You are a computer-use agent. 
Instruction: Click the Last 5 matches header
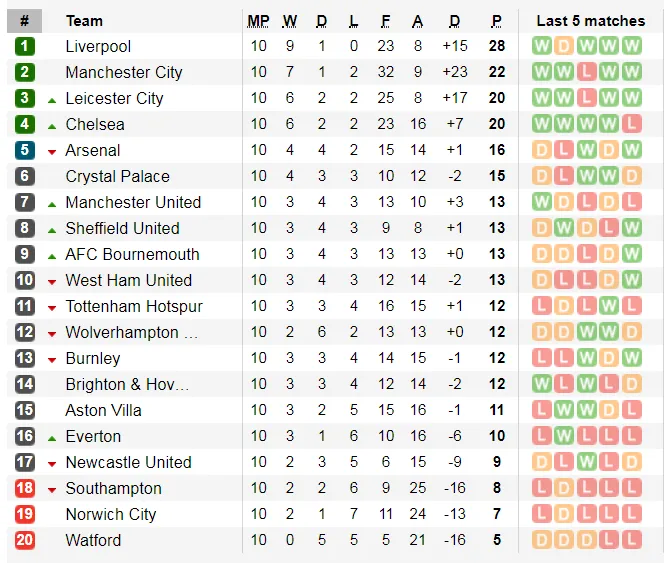pos(590,21)
